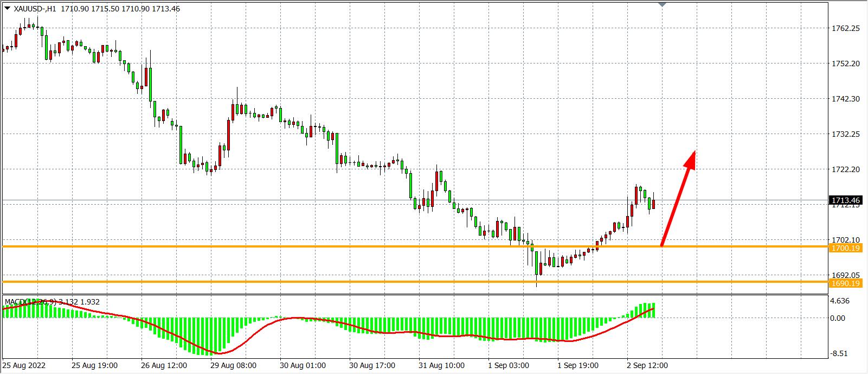Click the gray chart shift marker triangle
Image resolution: width=868 pixels, height=374 pixels.
(662, 4)
